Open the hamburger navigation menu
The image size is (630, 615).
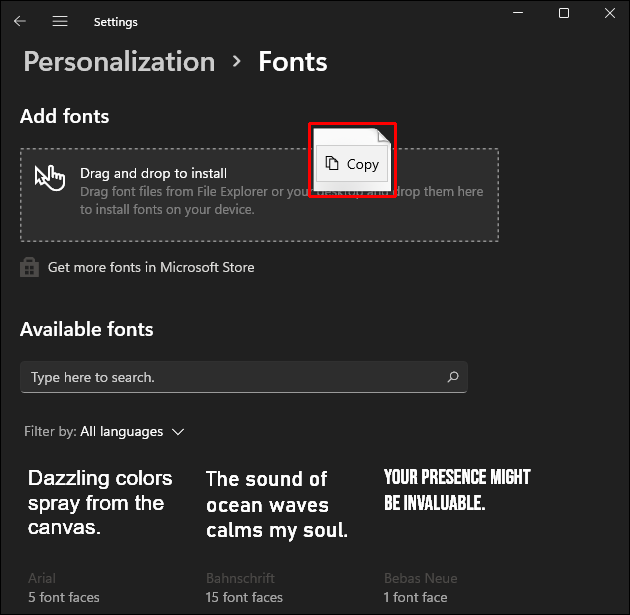(x=60, y=21)
